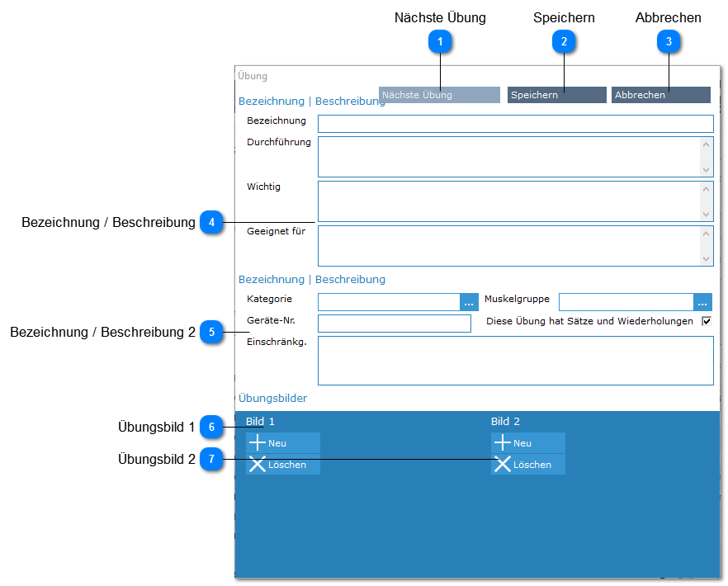Delete Bild 1 with Löschen
The image size is (728, 586).
pyautogui.click(x=283, y=465)
